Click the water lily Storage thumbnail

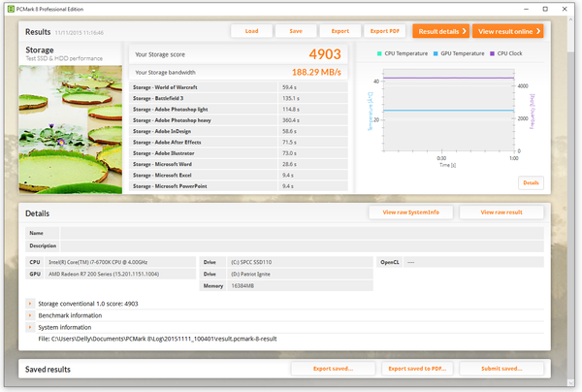point(71,130)
